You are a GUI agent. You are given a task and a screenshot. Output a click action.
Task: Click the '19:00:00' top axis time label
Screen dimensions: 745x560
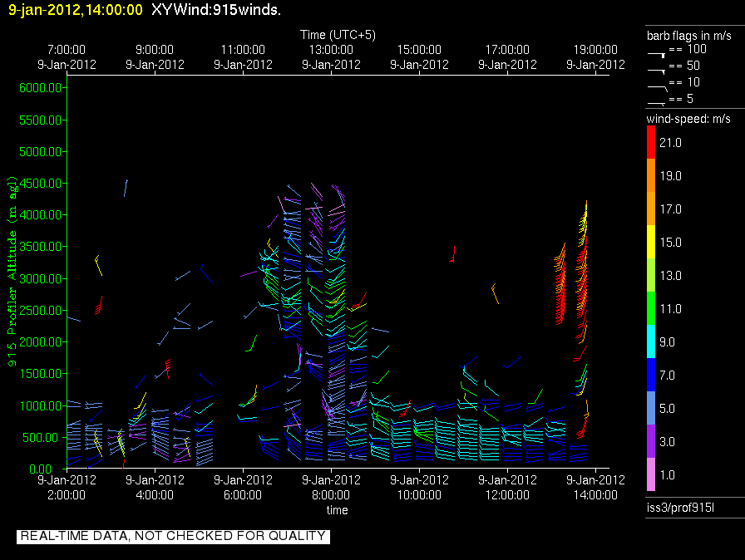coord(595,50)
